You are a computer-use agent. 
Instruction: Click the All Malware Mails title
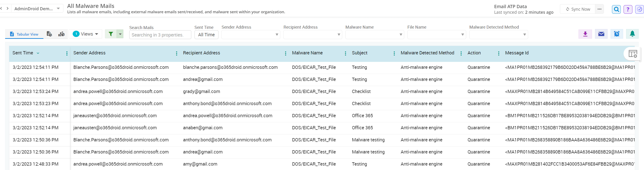click(91, 6)
